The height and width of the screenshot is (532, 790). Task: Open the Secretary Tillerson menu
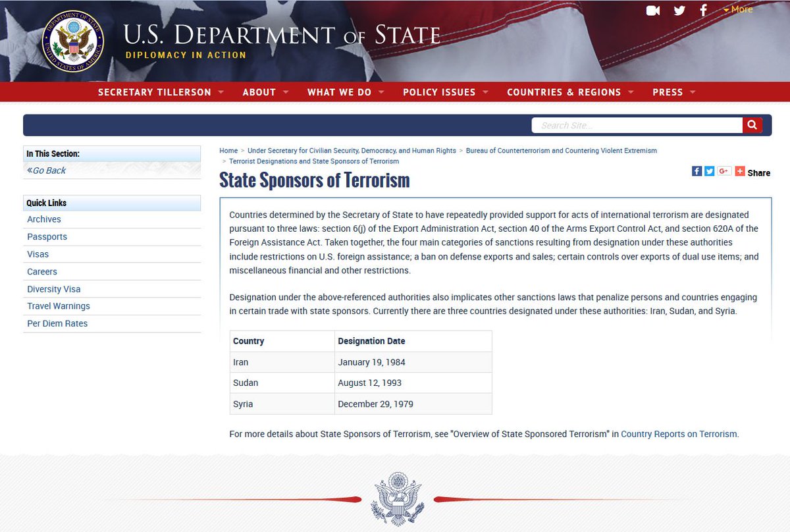155,92
